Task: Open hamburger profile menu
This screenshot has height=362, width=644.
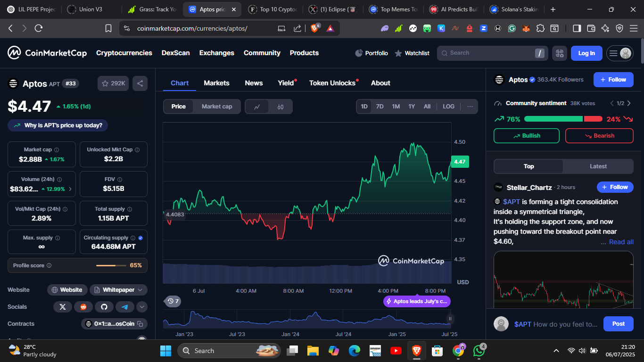Action: point(619,53)
